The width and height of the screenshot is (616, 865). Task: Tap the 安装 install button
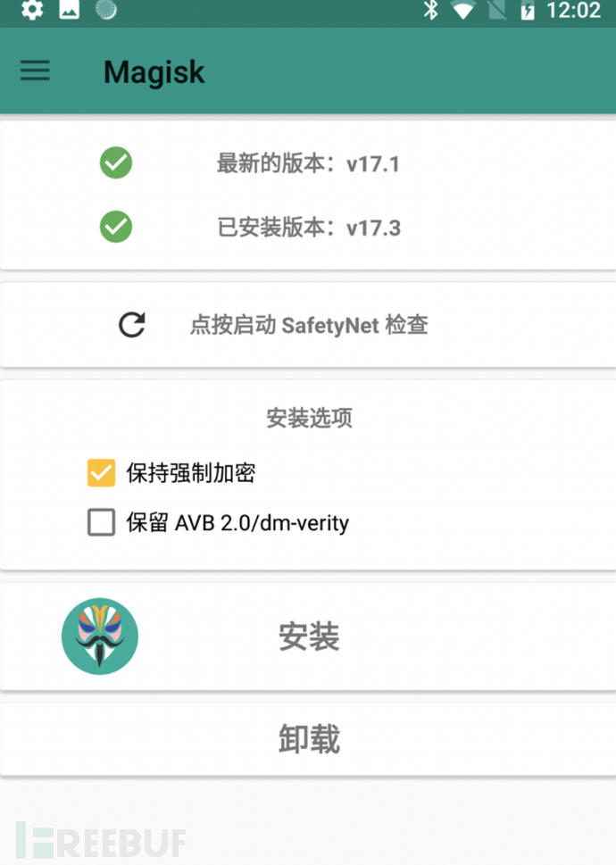point(308,636)
